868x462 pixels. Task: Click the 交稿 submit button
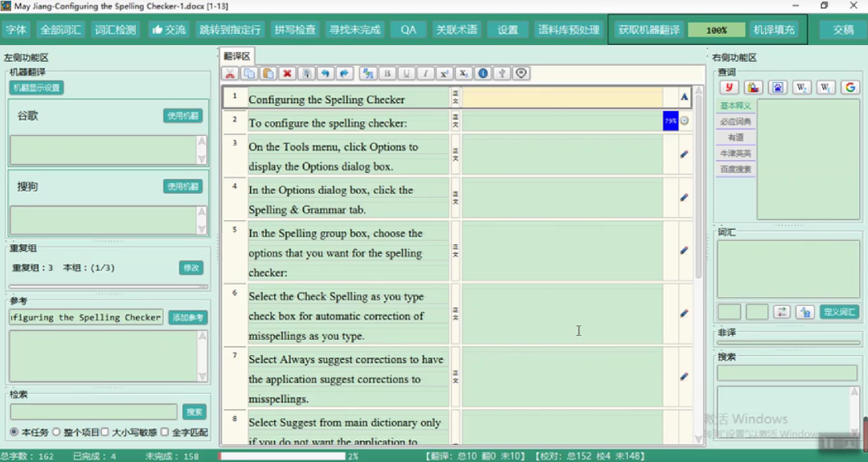point(843,30)
